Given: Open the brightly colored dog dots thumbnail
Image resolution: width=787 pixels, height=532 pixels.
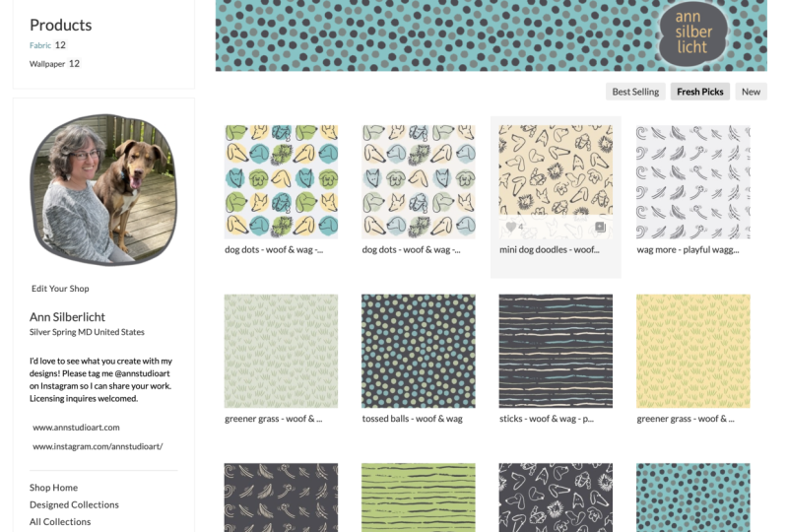Looking at the screenshot, I should tap(281, 181).
